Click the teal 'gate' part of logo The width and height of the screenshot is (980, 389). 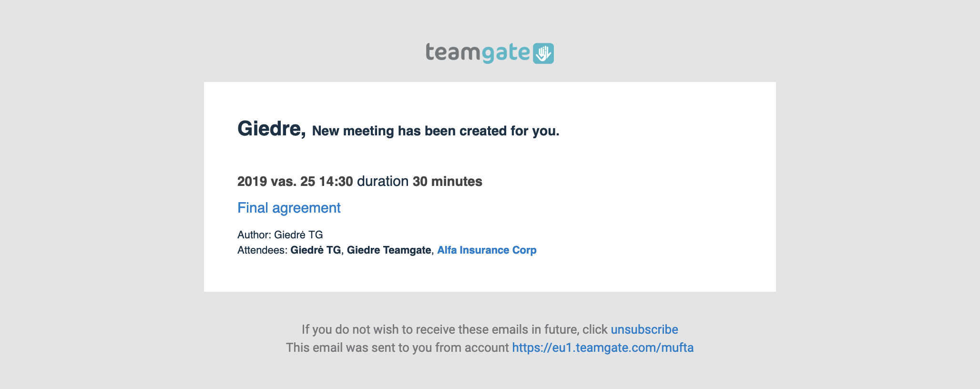[x=505, y=53]
